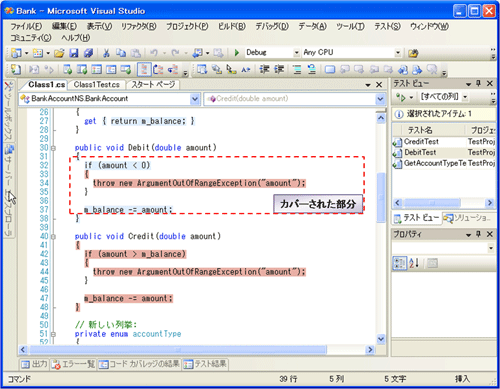Switch to the Solution Explorer tab in right panel
Image resolution: width=500 pixels, height=389 pixels.
click(468, 218)
